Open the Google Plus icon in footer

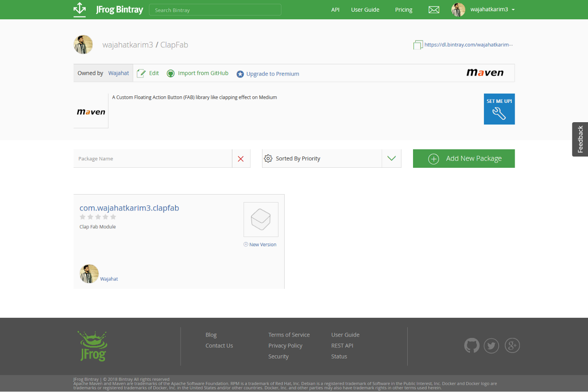click(512, 346)
